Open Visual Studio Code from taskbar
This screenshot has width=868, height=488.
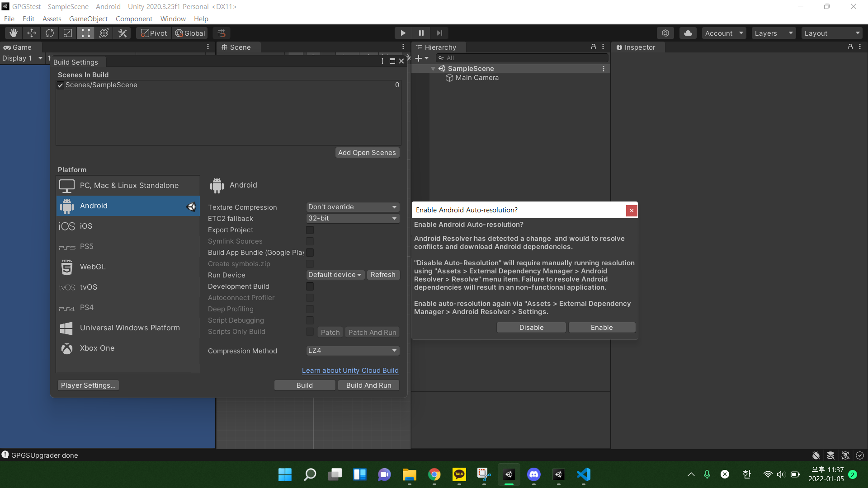point(584,474)
